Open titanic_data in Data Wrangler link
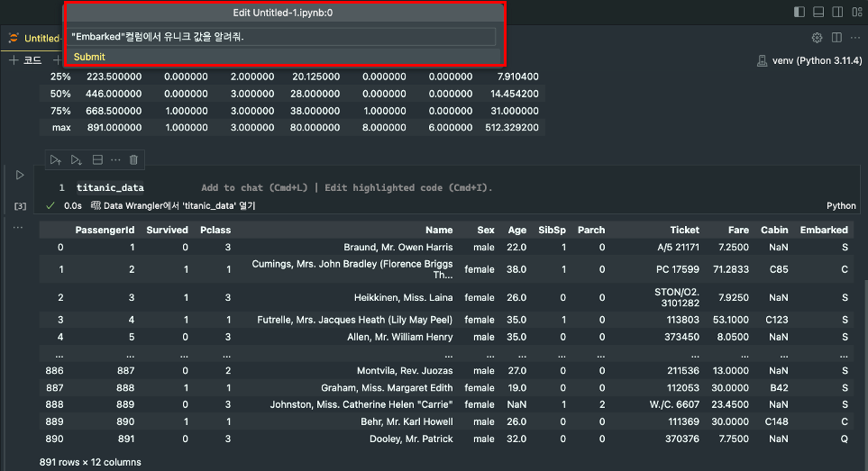Image resolution: width=868 pixels, height=471 pixels. [x=178, y=205]
